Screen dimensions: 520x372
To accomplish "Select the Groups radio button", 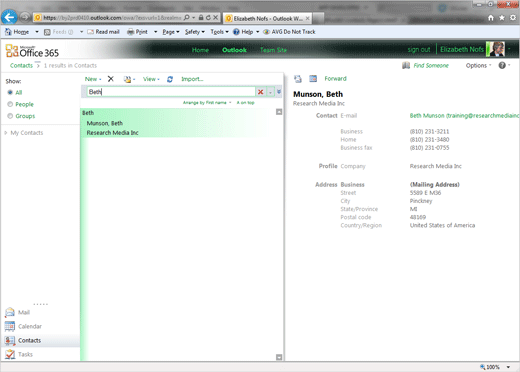I will click(x=10, y=116).
